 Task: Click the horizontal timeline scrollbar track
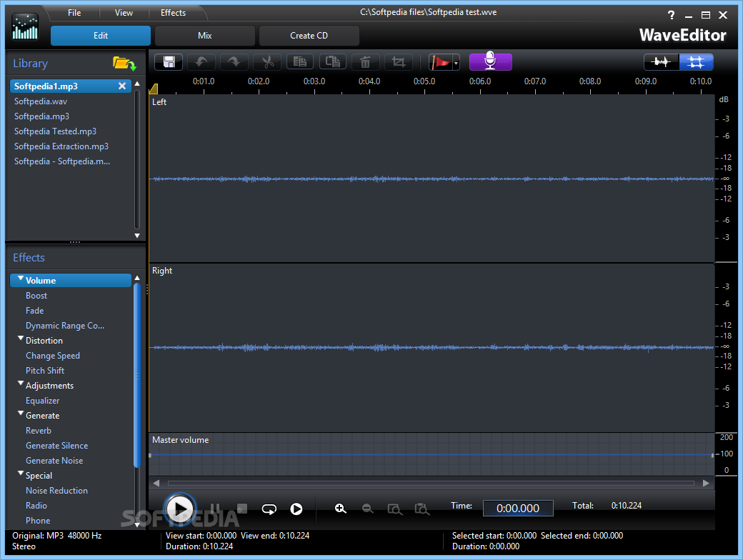(431, 484)
